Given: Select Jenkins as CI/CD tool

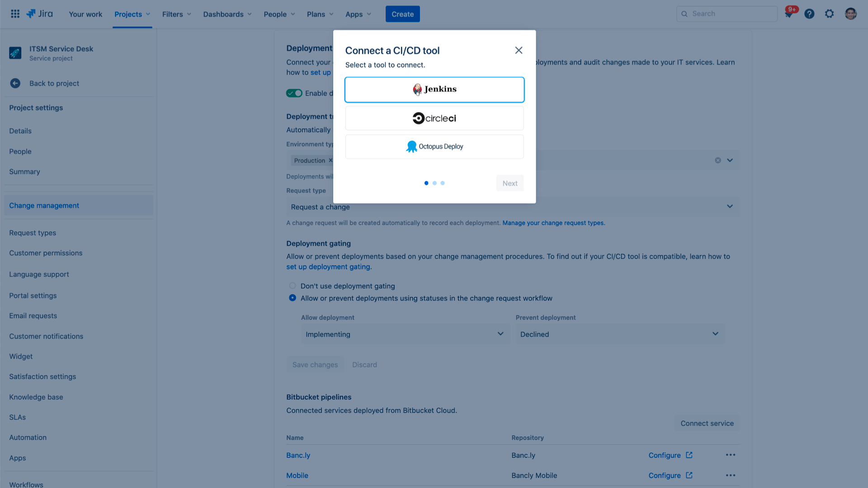Looking at the screenshot, I should [434, 89].
